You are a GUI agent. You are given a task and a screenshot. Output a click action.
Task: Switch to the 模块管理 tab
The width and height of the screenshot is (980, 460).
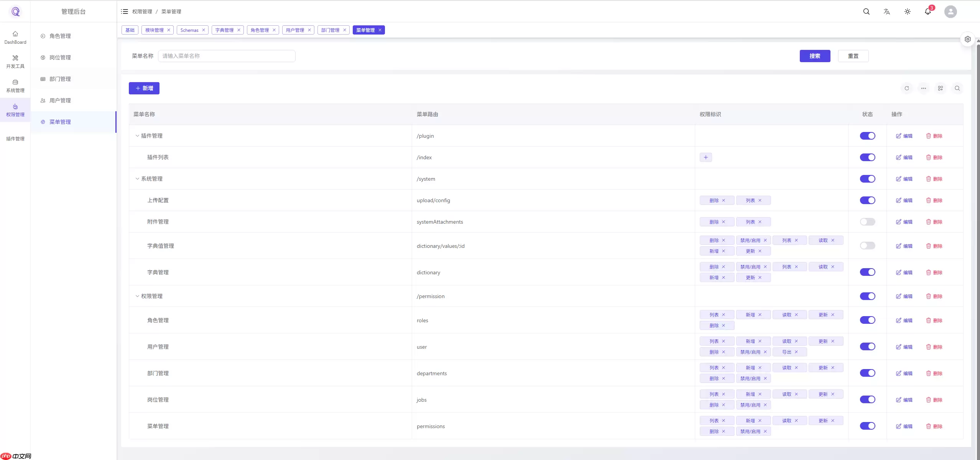click(154, 30)
